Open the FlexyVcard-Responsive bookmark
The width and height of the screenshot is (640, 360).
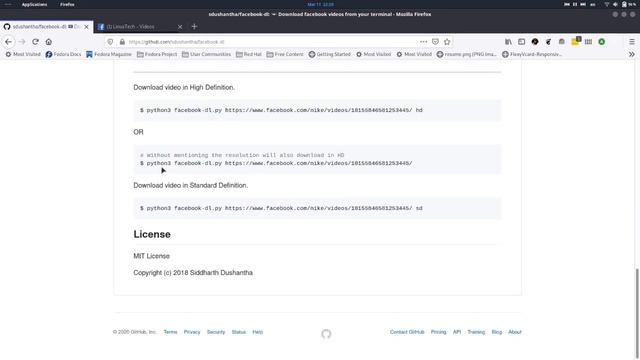532,54
